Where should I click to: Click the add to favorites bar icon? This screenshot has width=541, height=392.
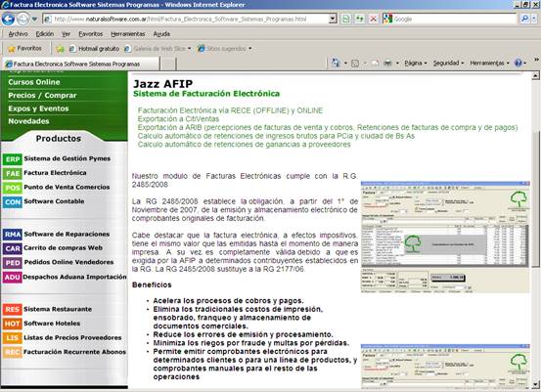60,49
